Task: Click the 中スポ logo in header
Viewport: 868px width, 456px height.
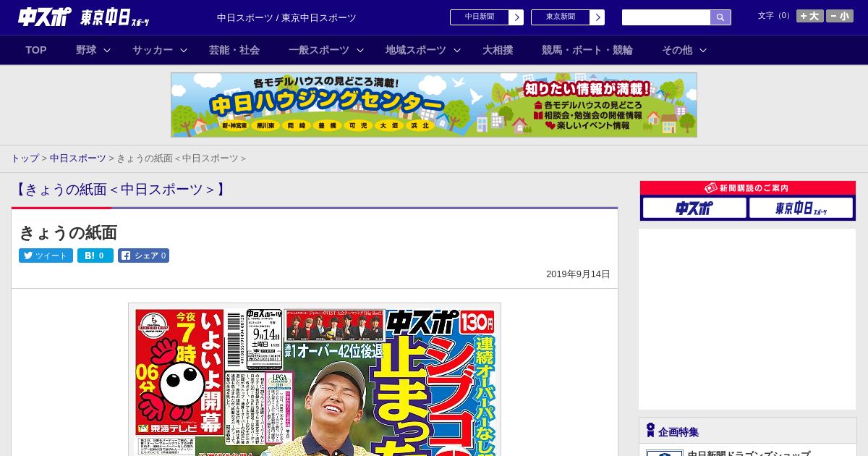Action: (45, 17)
